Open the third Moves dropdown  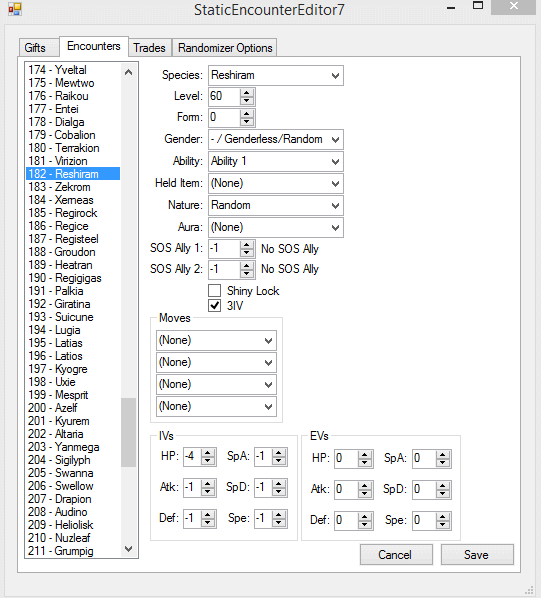(x=216, y=384)
